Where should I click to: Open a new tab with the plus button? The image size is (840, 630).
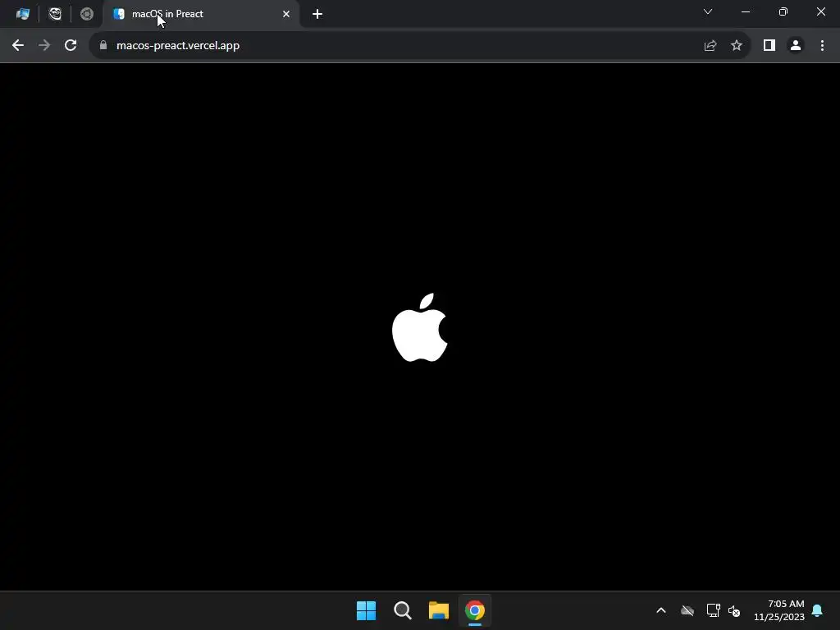pyautogui.click(x=317, y=14)
